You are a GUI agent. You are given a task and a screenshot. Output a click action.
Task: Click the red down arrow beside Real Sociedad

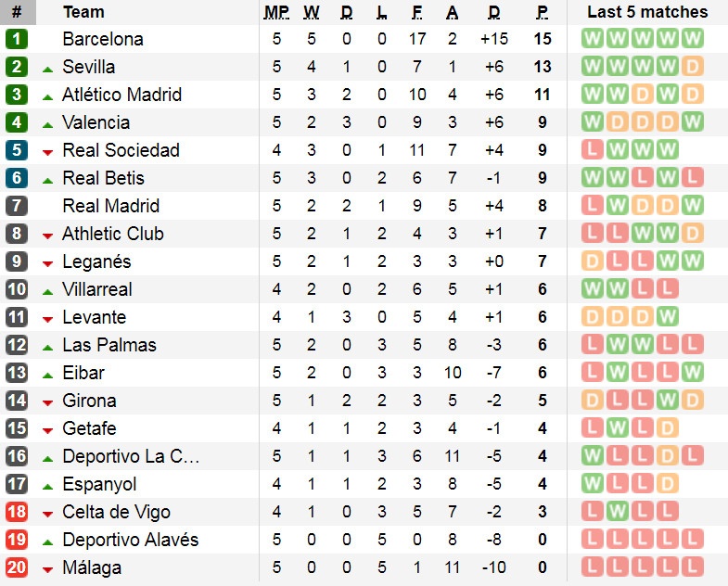click(x=48, y=151)
